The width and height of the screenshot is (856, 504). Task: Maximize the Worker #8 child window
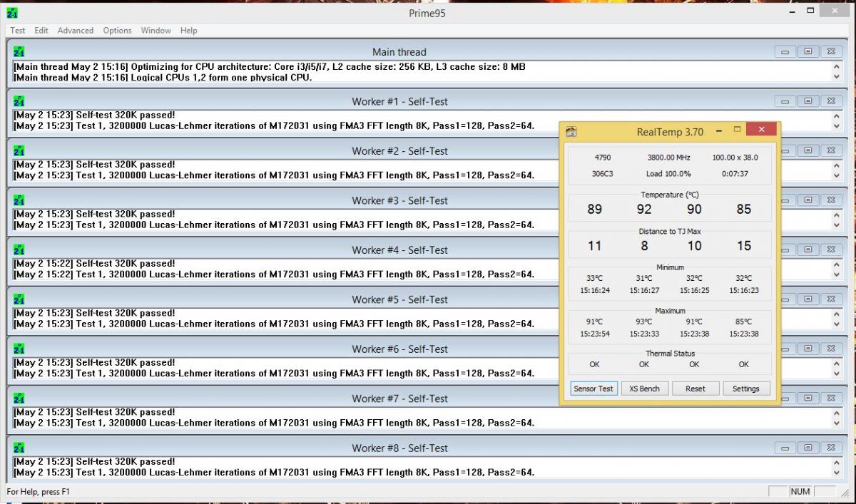[808, 448]
